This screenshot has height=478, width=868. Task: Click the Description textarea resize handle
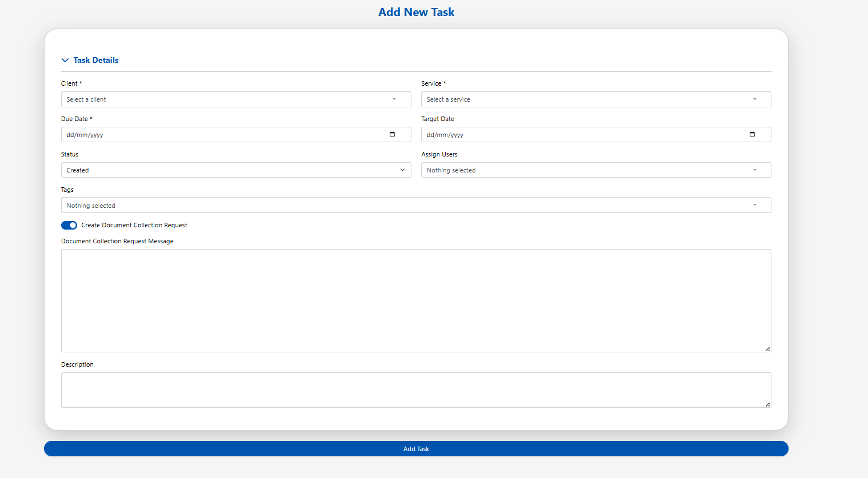pyautogui.click(x=767, y=405)
